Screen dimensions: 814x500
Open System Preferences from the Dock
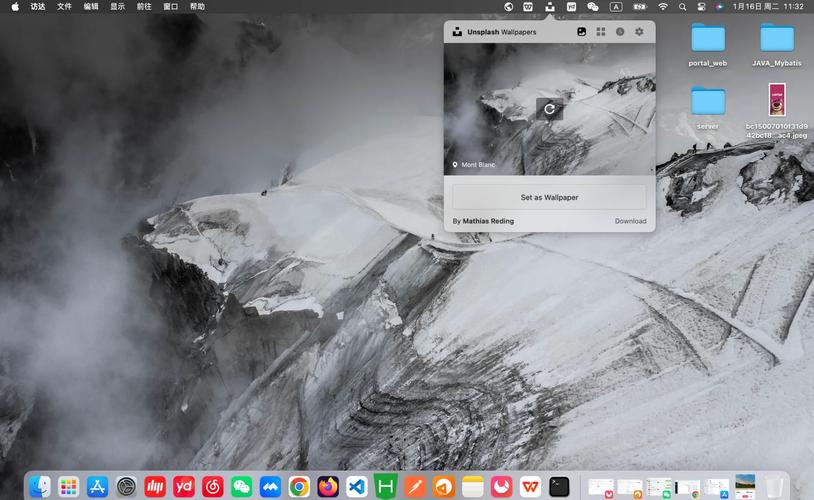pos(126,487)
